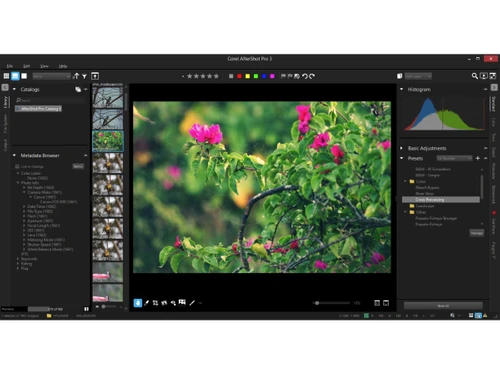Open the presets filter dropdown
This screenshot has height=375, width=500.
click(x=455, y=158)
